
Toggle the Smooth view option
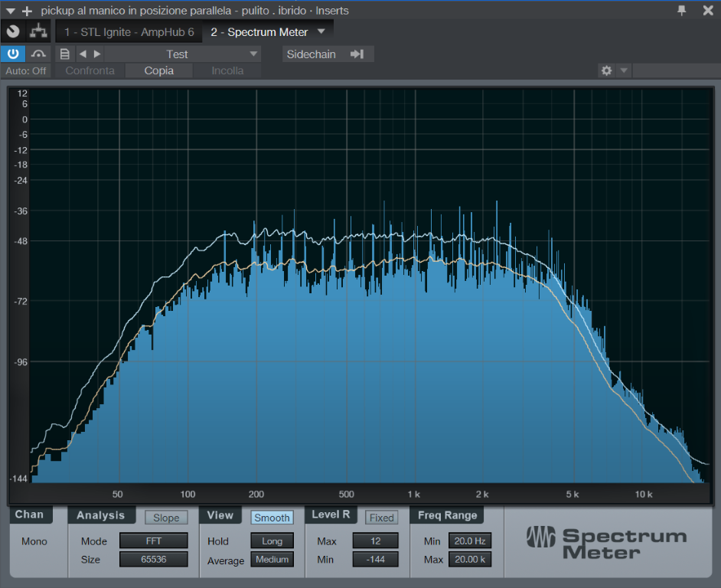(272, 518)
